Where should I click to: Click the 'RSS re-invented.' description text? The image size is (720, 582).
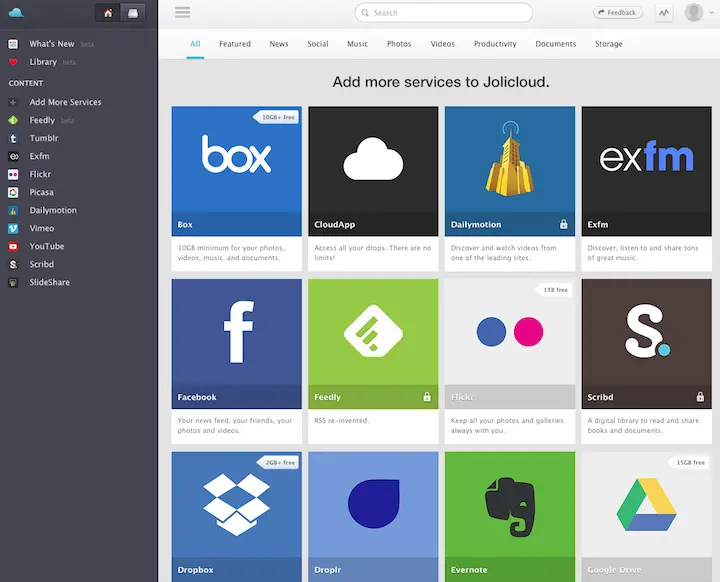coord(342,420)
